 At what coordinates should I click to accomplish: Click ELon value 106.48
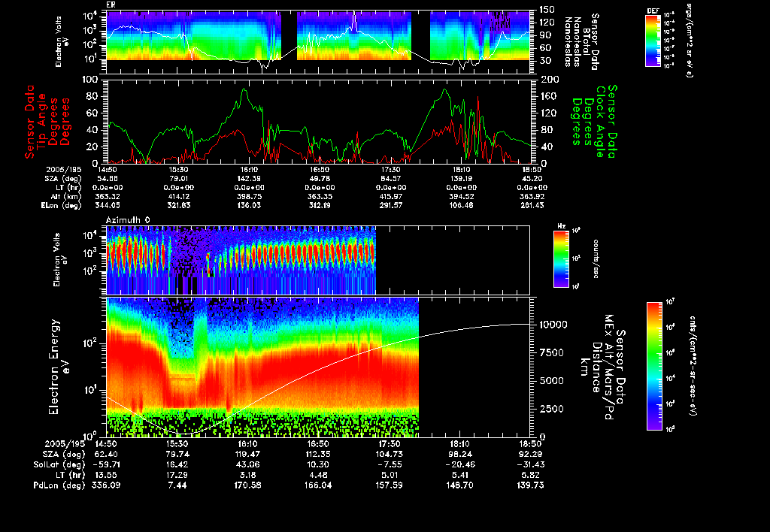click(461, 205)
